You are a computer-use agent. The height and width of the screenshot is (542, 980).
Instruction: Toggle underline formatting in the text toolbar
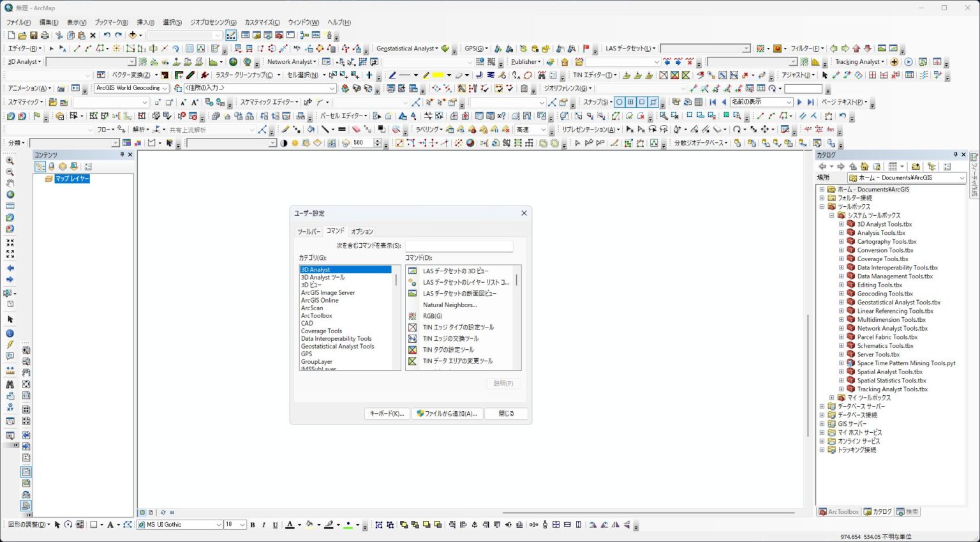click(x=274, y=525)
